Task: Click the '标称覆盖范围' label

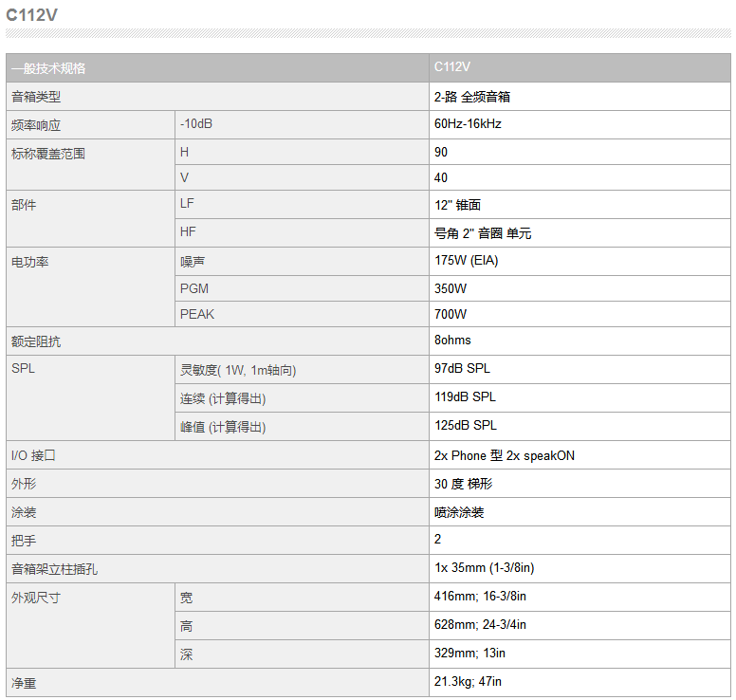Action: 48,154
